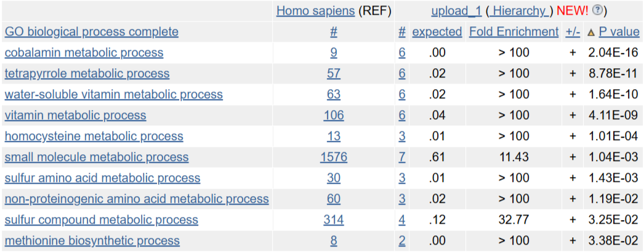Sort by Fold Enrichment column
The width and height of the screenshot is (644, 252).
513,31
